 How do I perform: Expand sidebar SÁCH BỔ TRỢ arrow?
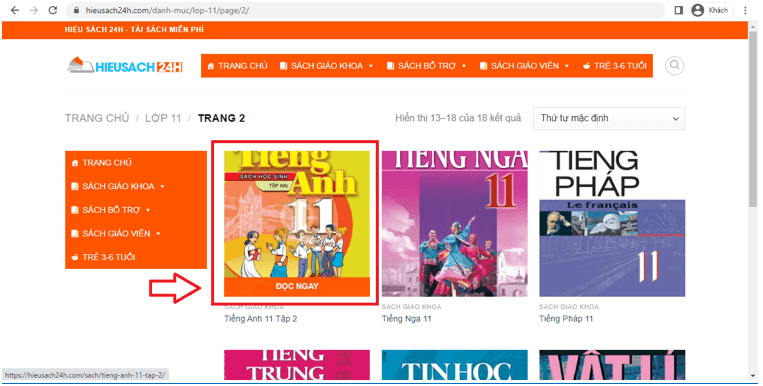pos(148,210)
